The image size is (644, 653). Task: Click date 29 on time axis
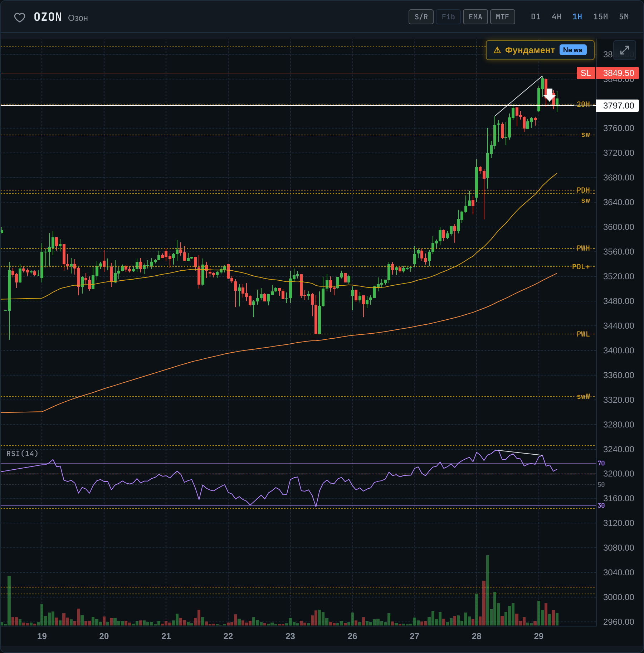[x=538, y=636]
